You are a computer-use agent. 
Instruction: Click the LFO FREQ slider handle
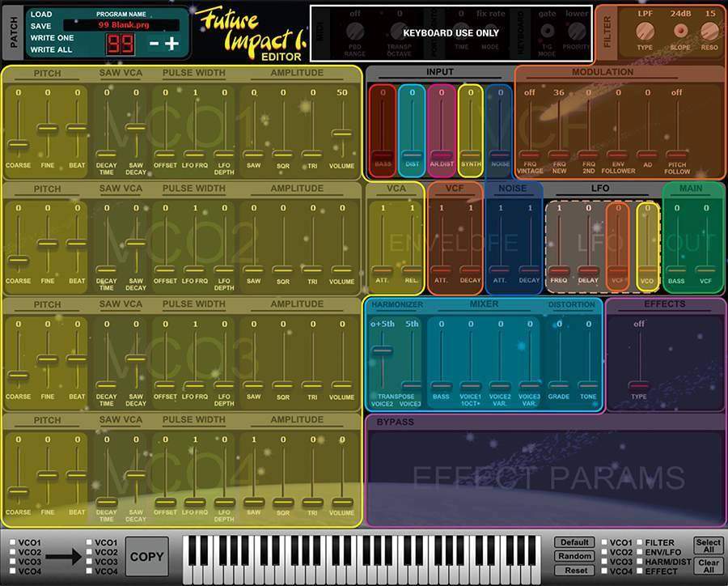[x=559, y=270]
